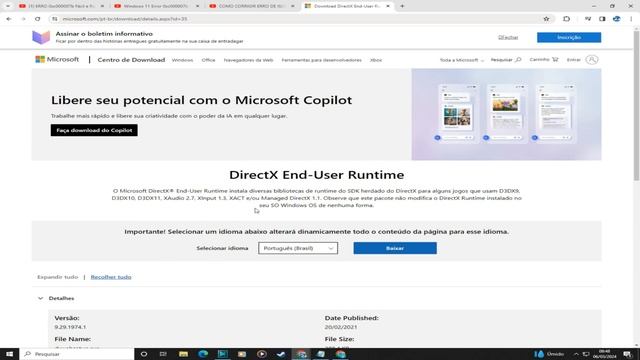640x360 pixels.
Task: Dismiss the newsletter banner link
Action: (x=508, y=37)
